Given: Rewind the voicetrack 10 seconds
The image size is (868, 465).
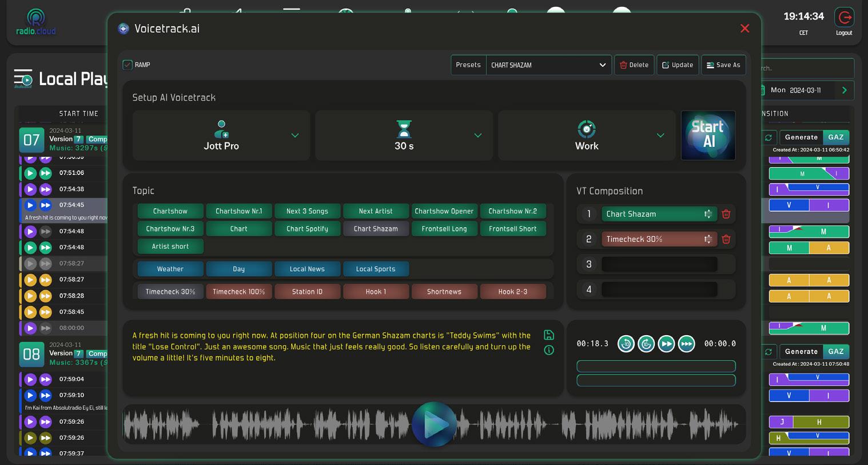Looking at the screenshot, I should (626, 344).
